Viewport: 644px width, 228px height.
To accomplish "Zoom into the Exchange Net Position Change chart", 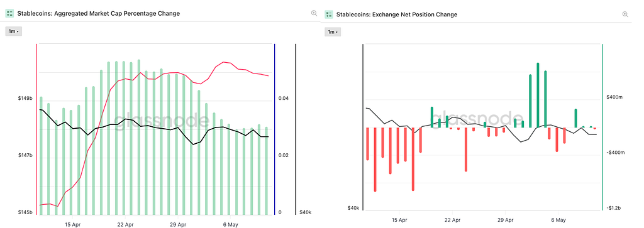I will pos(626,14).
